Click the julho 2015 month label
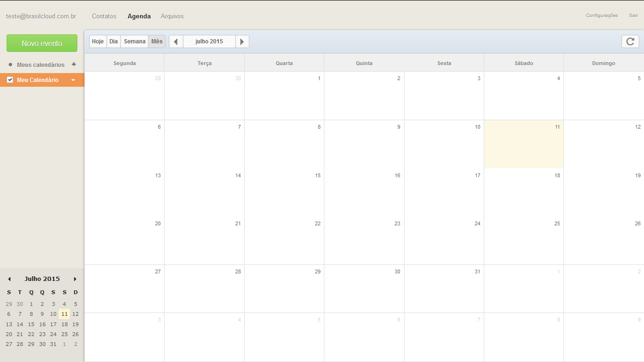 [x=209, y=41]
